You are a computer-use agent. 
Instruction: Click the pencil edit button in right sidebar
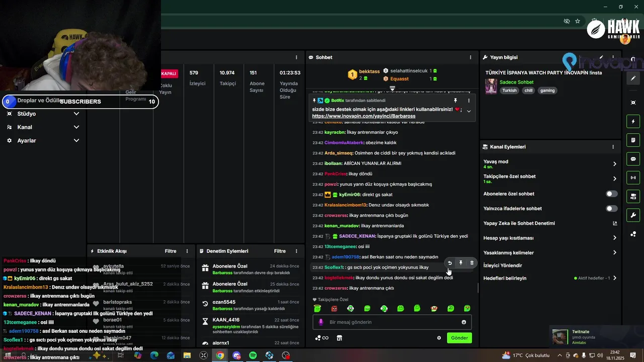pyautogui.click(x=633, y=78)
